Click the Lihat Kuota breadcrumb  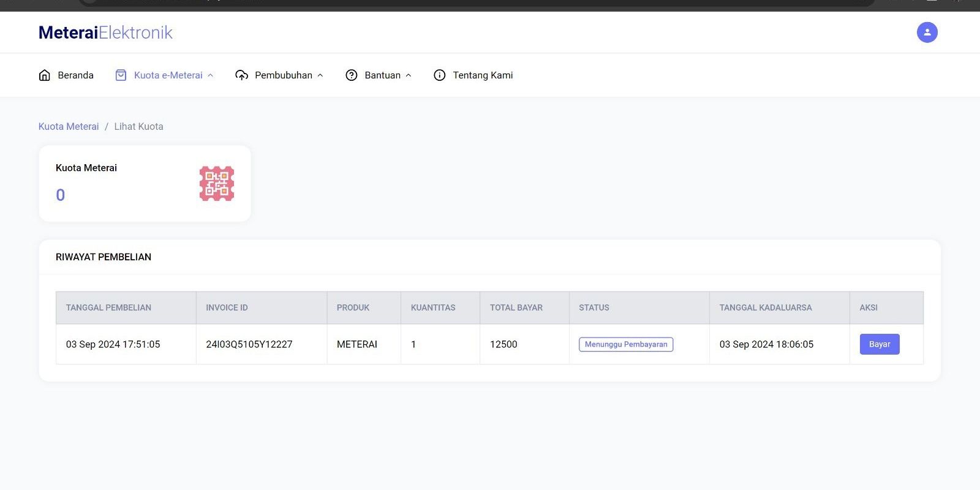[139, 126]
